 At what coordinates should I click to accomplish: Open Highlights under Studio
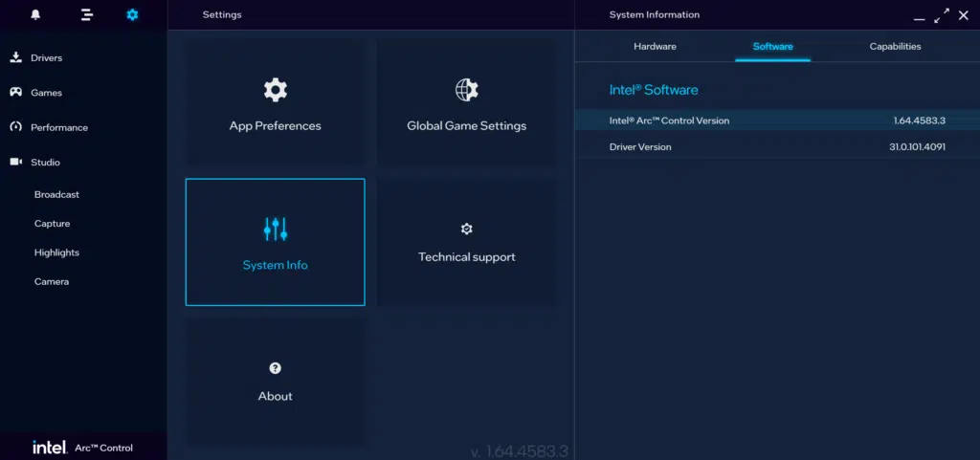pos(56,252)
